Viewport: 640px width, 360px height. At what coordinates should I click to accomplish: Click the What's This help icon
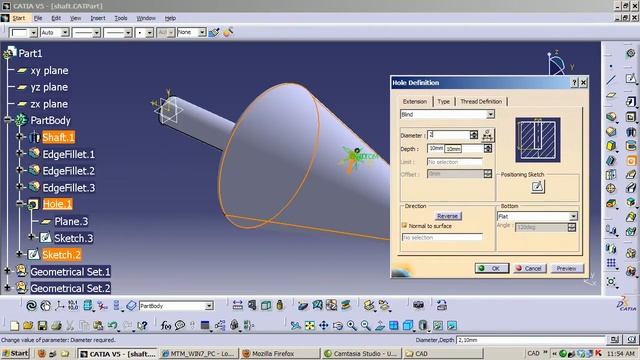point(142,325)
